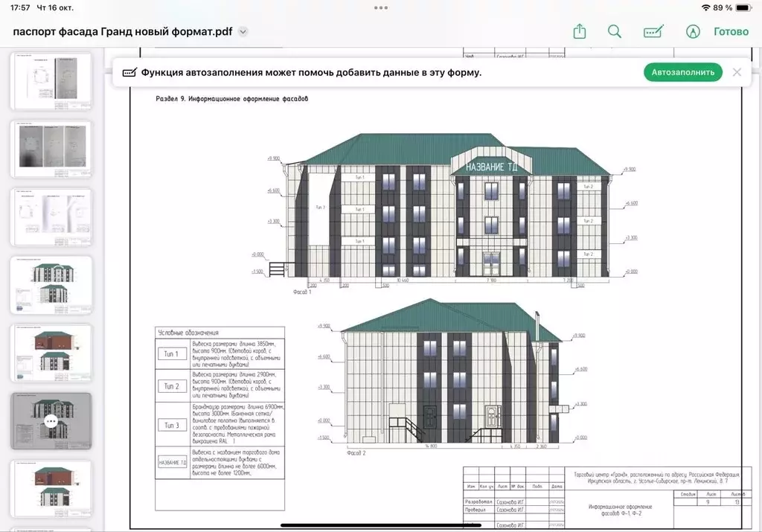Open multitasking menu via top three dots

[381, 7]
